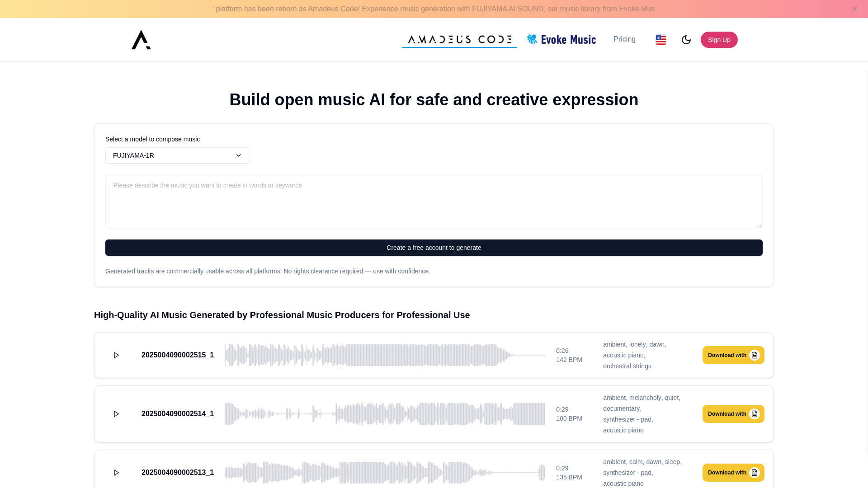The width and height of the screenshot is (868, 488).
Task: Switch to the Evoke Music tab
Action: pyautogui.click(x=561, y=40)
